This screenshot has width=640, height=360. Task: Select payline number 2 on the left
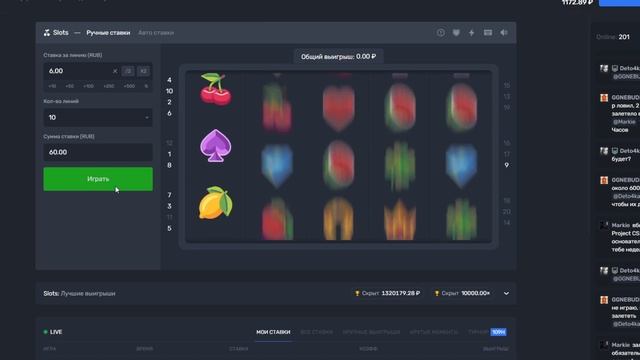169,102
